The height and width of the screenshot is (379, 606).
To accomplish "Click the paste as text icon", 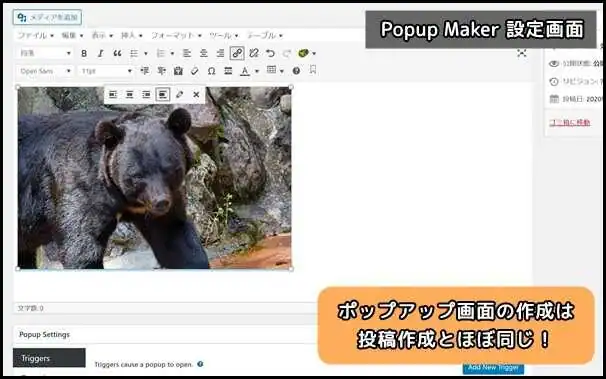I will click(x=178, y=71).
